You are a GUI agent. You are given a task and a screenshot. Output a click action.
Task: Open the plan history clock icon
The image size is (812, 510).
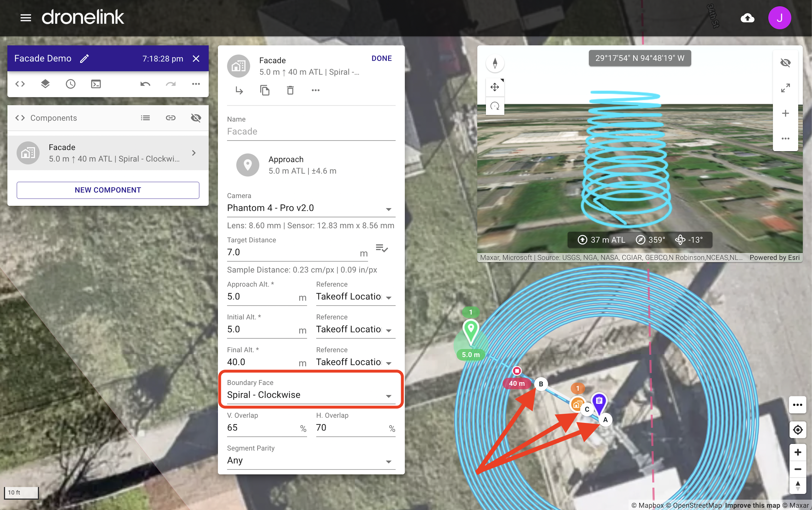(x=70, y=84)
